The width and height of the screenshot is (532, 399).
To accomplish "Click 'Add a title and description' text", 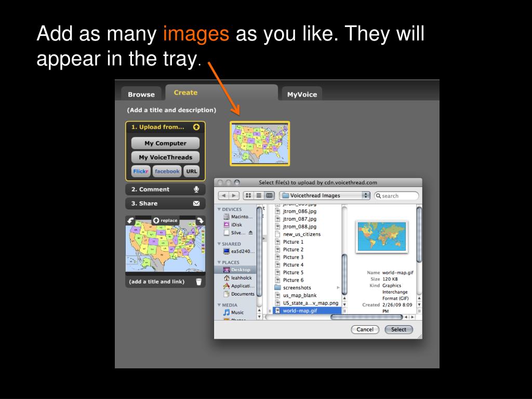I will point(171,110).
